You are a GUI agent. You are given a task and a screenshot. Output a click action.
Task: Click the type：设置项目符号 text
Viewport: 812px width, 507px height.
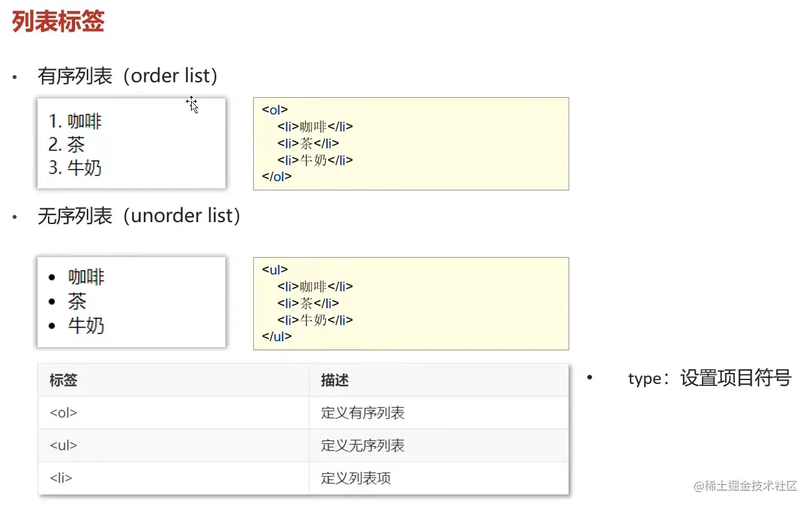point(709,378)
